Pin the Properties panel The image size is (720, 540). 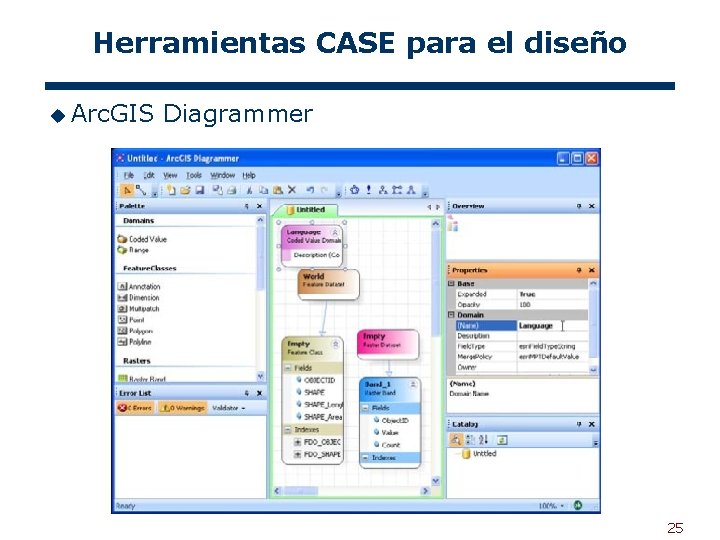pos(579,270)
